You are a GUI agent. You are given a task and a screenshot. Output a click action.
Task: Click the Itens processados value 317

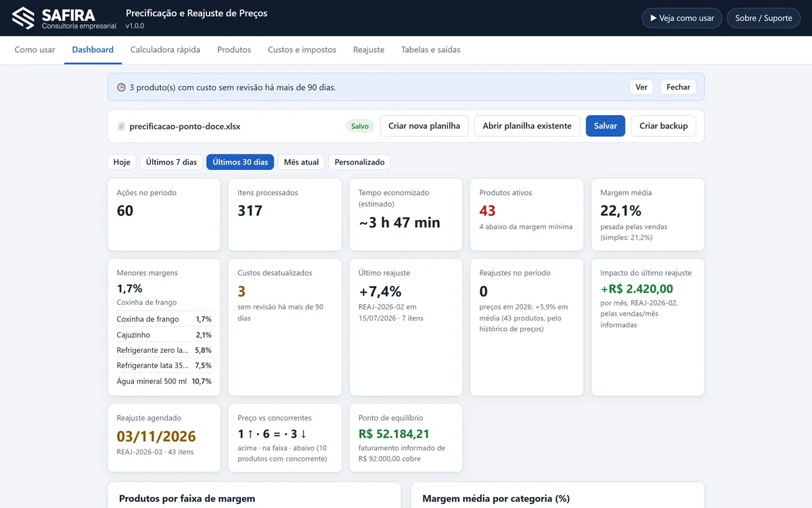tap(250, 211)
